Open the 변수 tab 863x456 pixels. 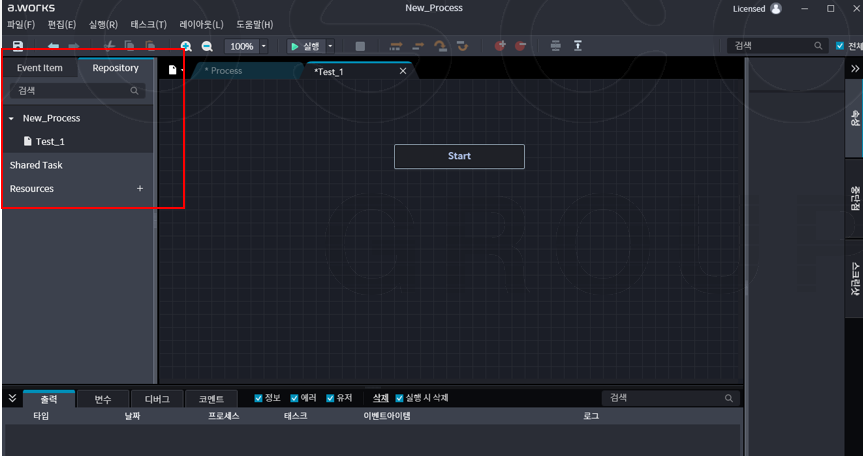[103, 399]
